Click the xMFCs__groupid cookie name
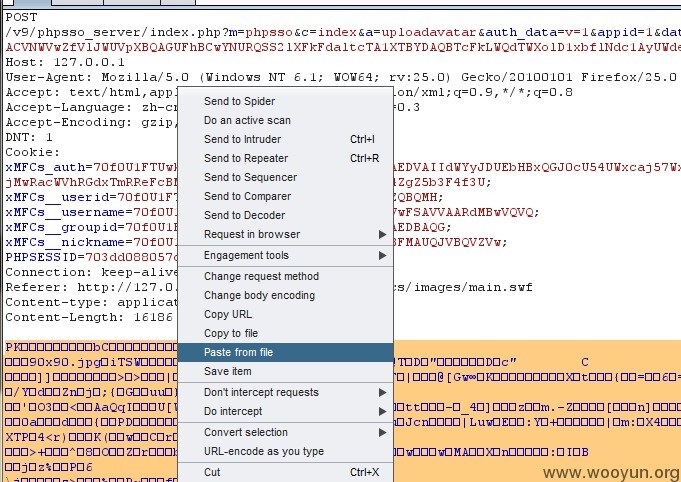The width and height of the screenshot is (681, 482). coord(61,227)
